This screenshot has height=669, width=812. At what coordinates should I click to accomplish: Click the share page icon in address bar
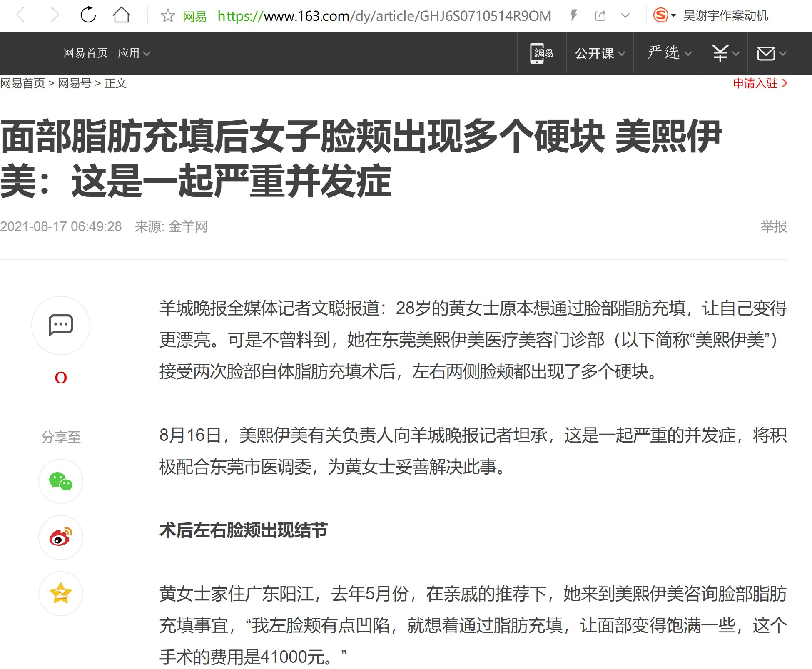click(600, 16)
